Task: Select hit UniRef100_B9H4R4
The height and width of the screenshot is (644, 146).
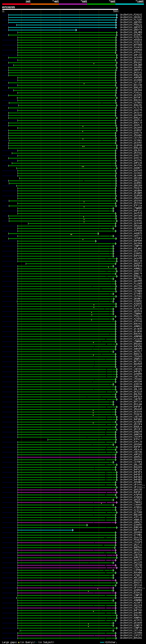Action: [x=131, y=598]
